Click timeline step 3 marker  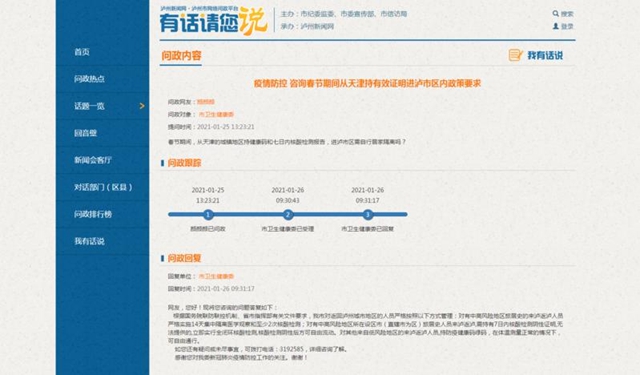pyautogui.click(x=367, y=214)
